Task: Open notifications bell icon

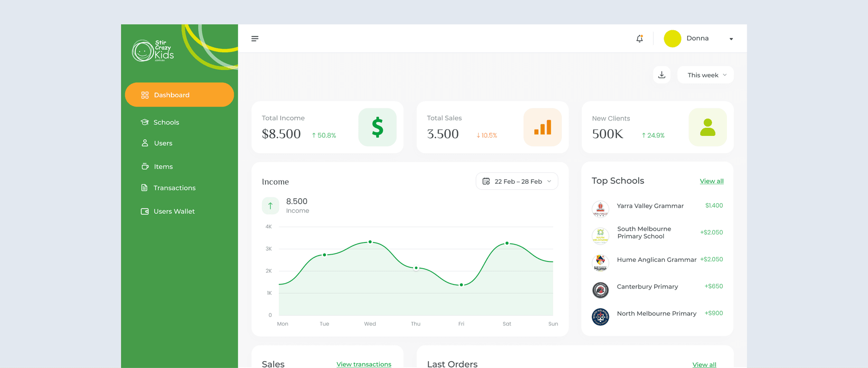Action: click(639, 39)
